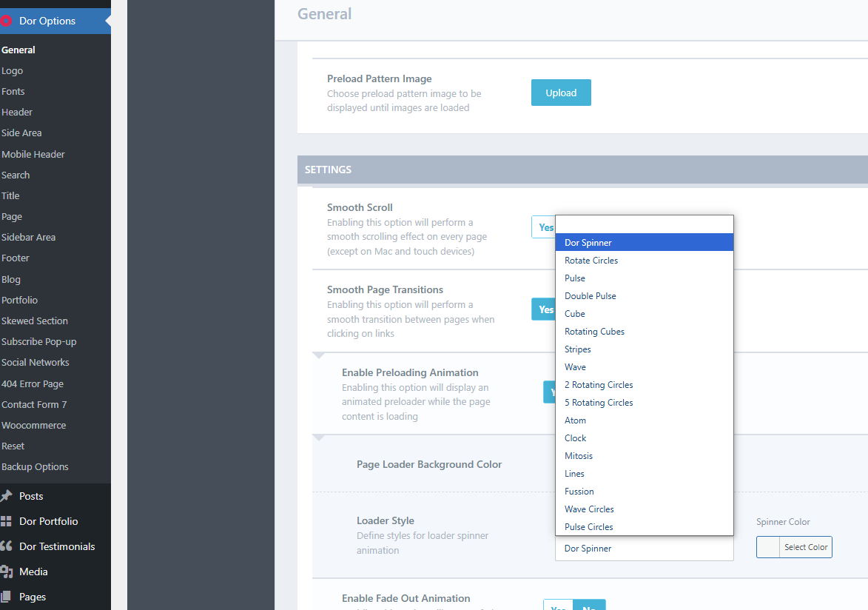
Task: Open Dor Testimonials admin menu
Action: (55, 546)
